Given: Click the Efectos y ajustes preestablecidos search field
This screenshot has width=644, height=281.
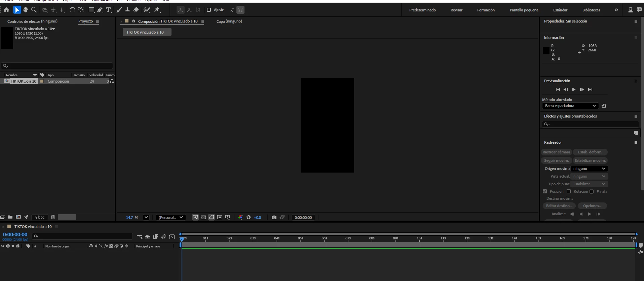Looking at the screenshot, I should (x=590, y=124).
